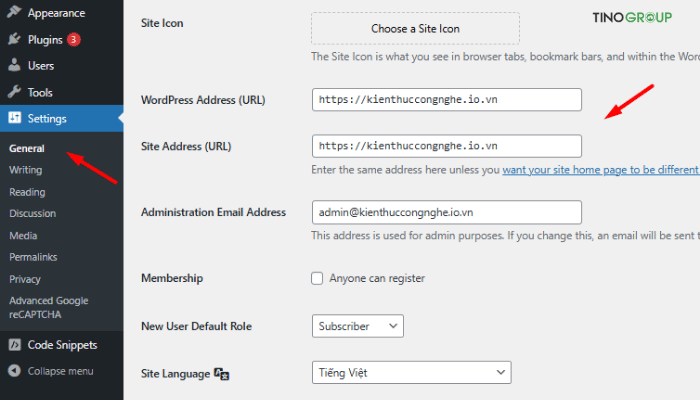Screen dimensions: 700x400
Task: Click the Site Address (URL) label
Action: (186, 146)
